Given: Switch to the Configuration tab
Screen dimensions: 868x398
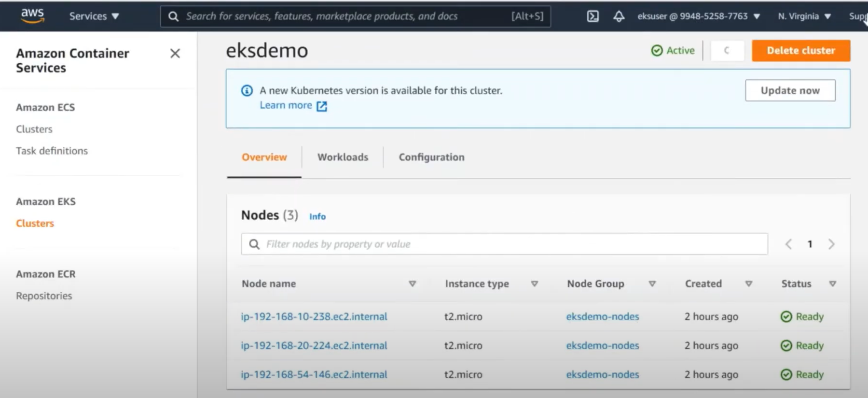Looking at the screenshot, I should pos(431,157).
